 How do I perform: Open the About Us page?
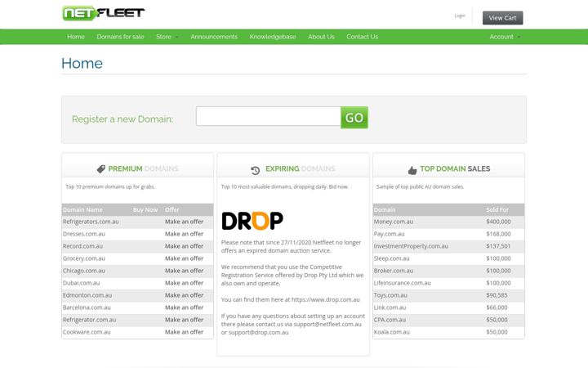coord(321,37)
